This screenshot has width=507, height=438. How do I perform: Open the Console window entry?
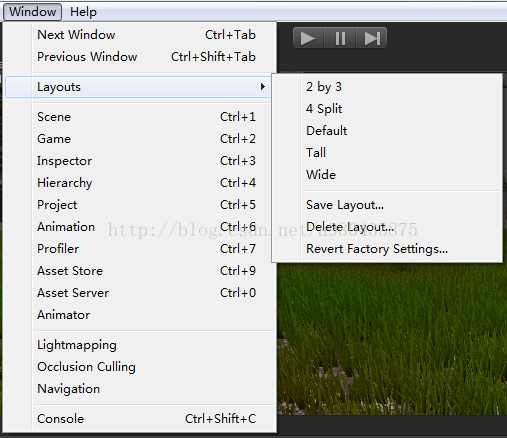[140, 419]
